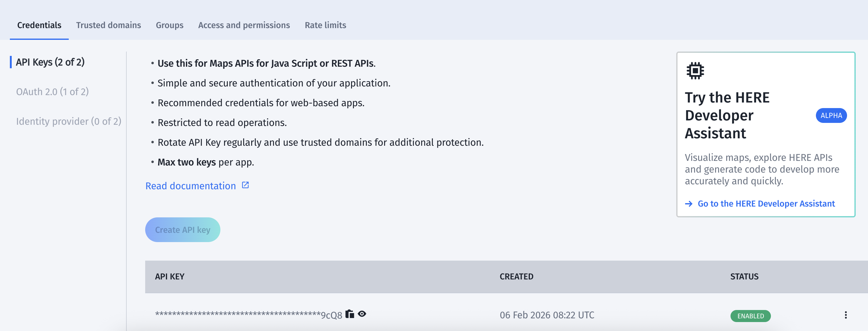868x331 pixels.
Task: Switch to the Trusted domains tab
Action: pos(108,25)
